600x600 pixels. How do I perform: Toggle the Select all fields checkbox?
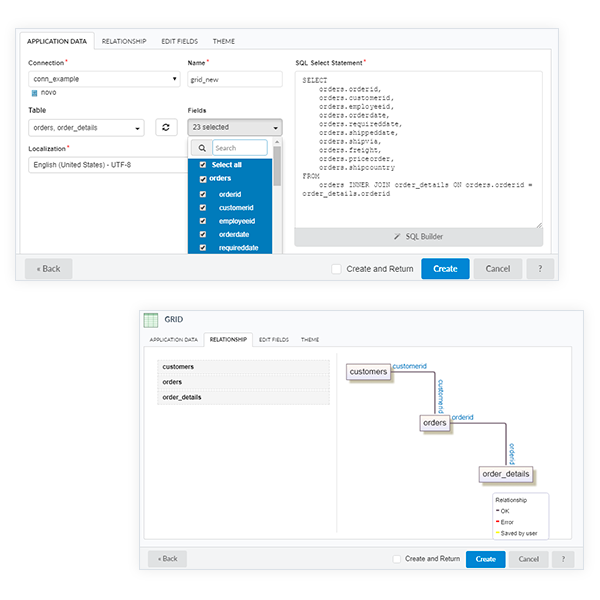point(203,165)
